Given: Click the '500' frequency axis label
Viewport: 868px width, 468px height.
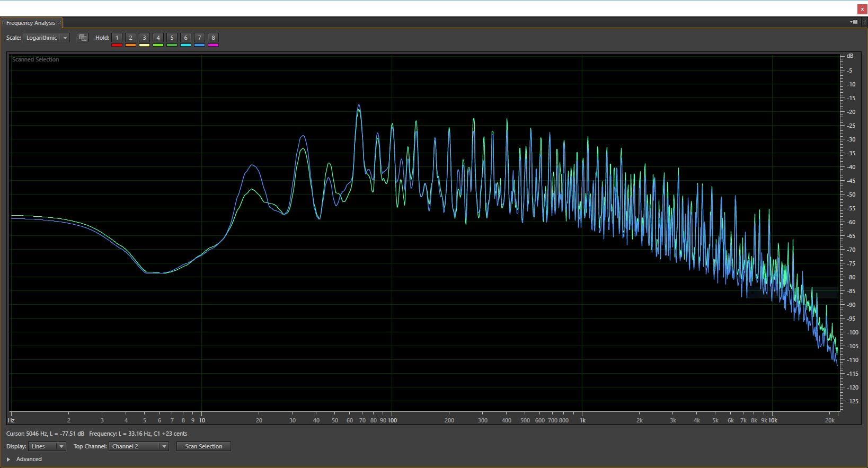Looking at the screenshot, I should pos(525,420).
